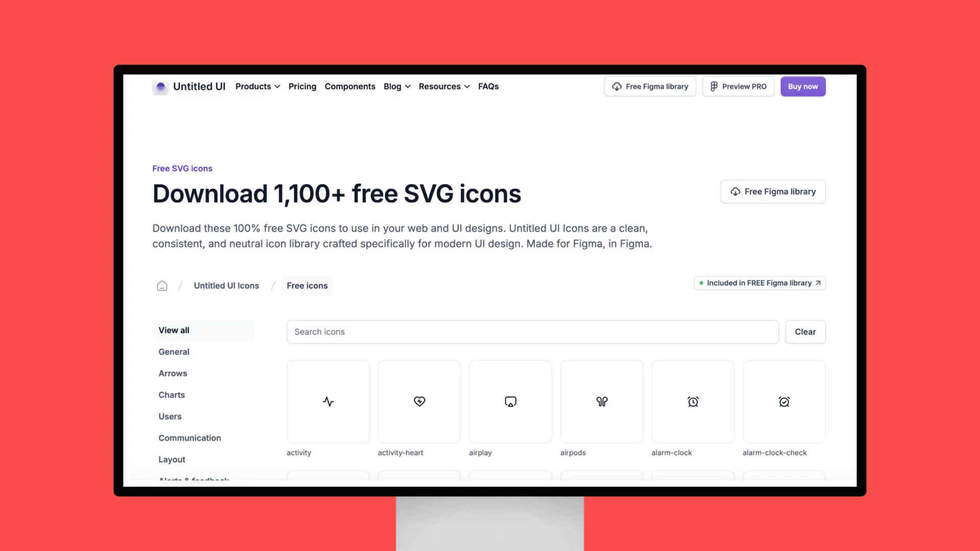This screenshot has height=551, width=980.
Task: Expand the Blog dropdown menu
Action: 397,86
